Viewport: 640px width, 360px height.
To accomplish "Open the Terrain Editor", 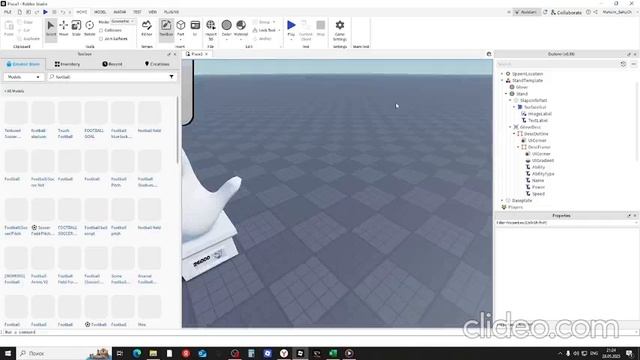I will 147,29.
